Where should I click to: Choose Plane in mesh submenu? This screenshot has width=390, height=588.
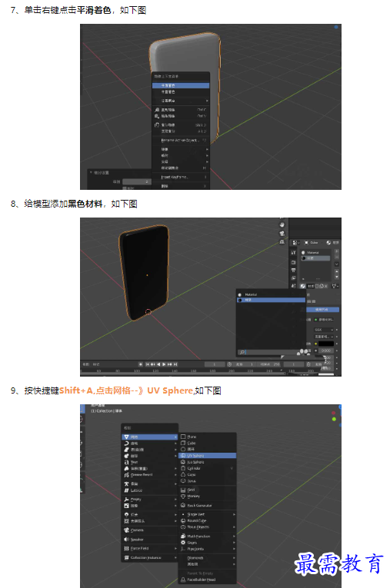pyautogui.click(x=208, y=437)
